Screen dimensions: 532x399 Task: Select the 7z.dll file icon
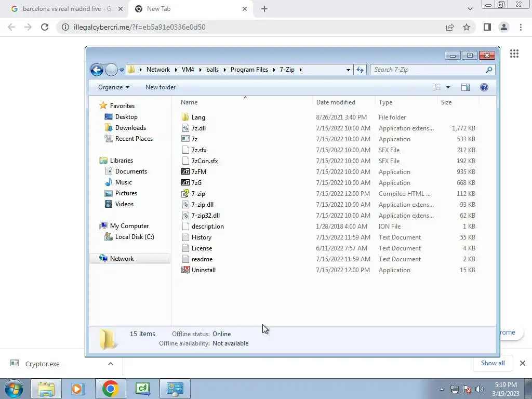click(185, 128)
